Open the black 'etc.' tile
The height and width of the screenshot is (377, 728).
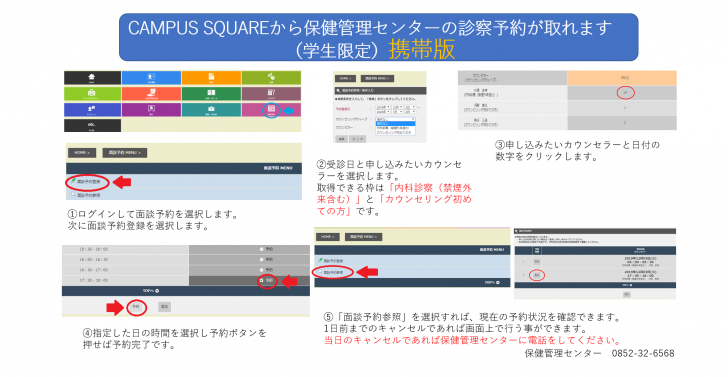[x=92, y=125]
